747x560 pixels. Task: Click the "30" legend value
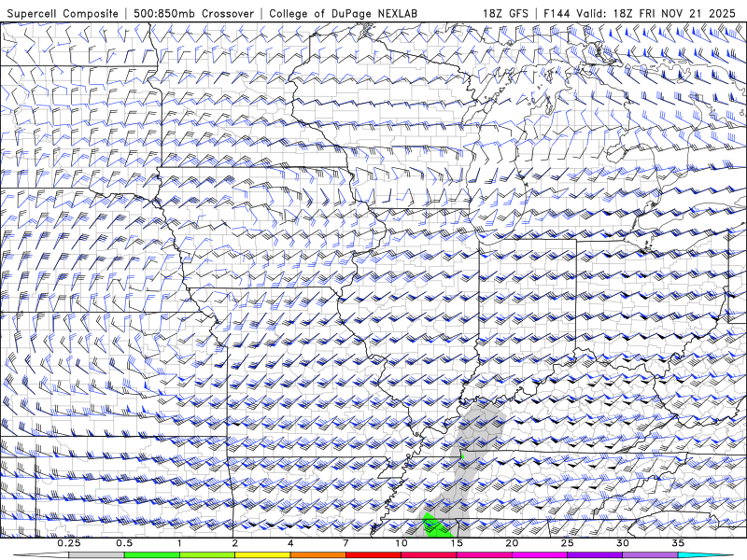click(622, 543)
